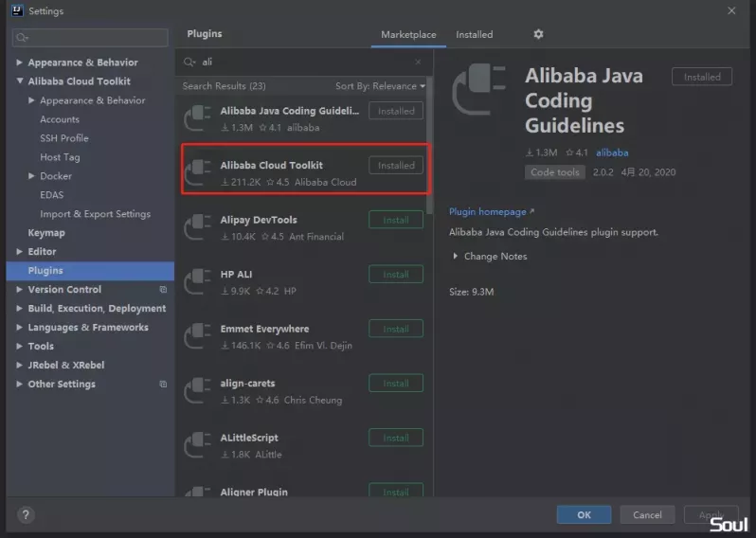Open the Accounts settings page
The width and height of the screenshot is (756, 538).
(60, 119)
